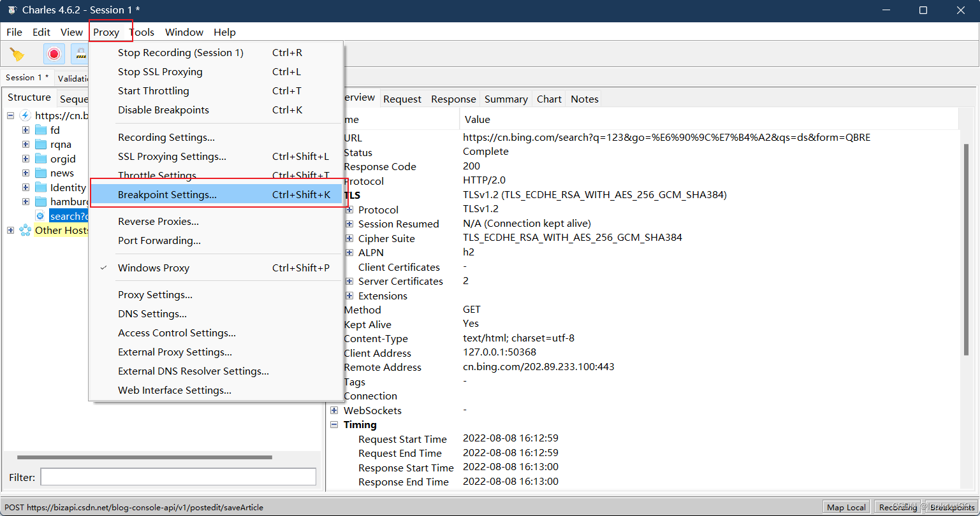
Task: Click the news folder icon
Action: click(x=41, y=173)
